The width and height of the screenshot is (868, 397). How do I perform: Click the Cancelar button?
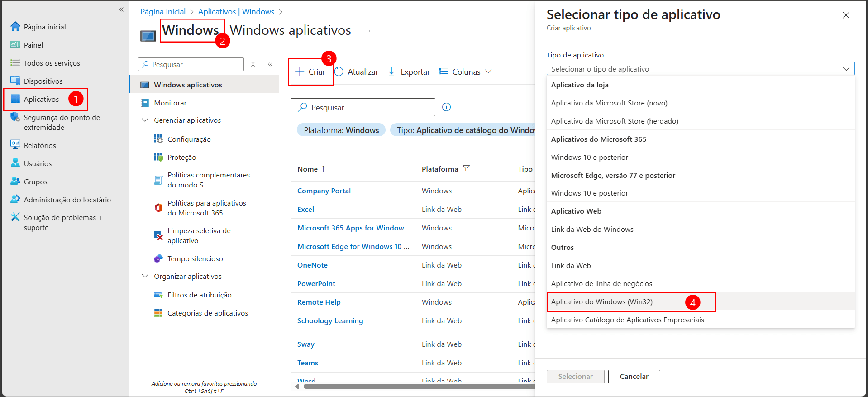pyautogui.click(x=634, y=376)
